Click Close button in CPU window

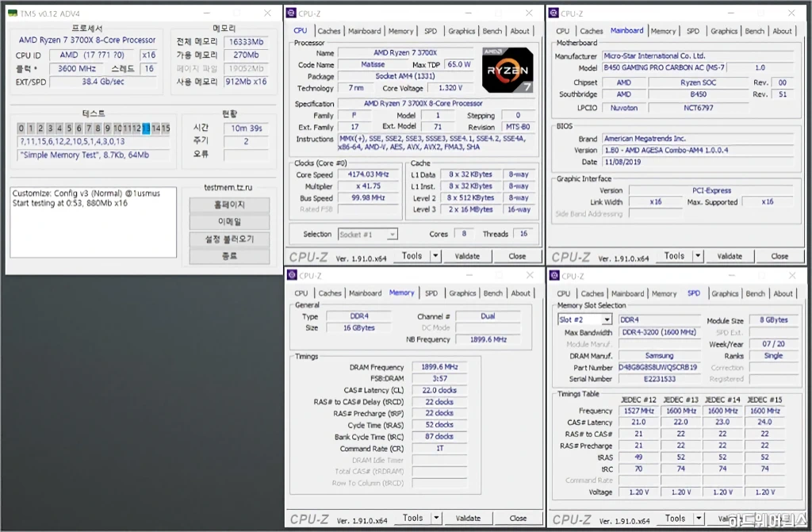point(517,256)
